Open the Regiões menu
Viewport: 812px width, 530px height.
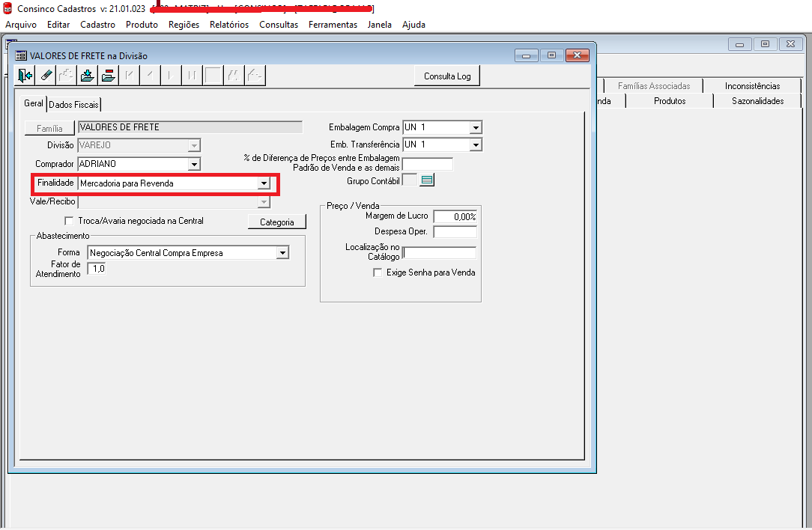pos(184,24)
